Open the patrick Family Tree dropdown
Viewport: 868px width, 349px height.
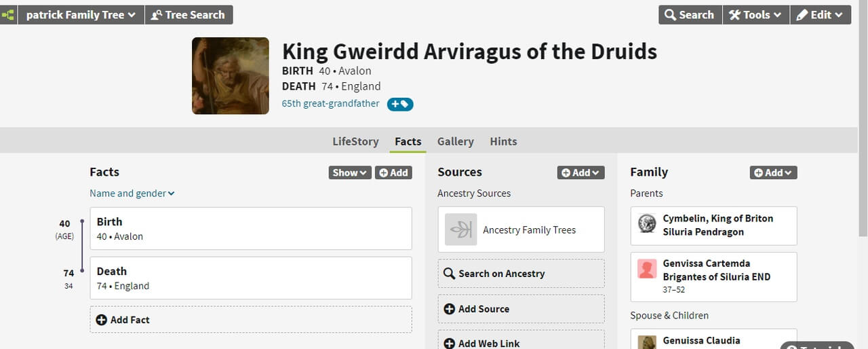(x=81, y=14)
